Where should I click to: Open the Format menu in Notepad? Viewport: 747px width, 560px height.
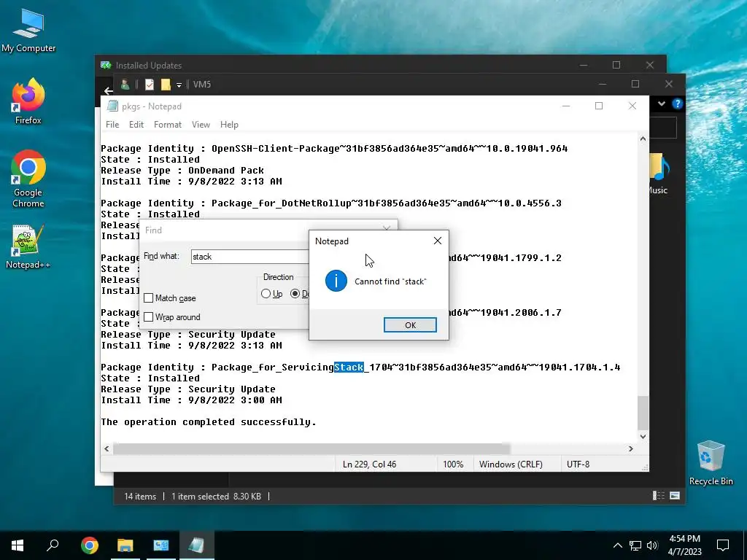tap(168, 124)
